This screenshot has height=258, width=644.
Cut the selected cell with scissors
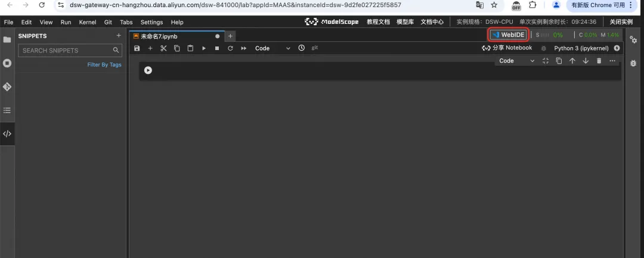163,48
